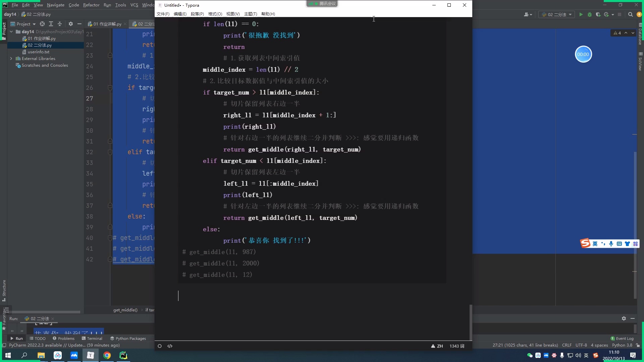
Task: Select userinfo.txt in the Project tree
Action: click(x=38, y=52)
